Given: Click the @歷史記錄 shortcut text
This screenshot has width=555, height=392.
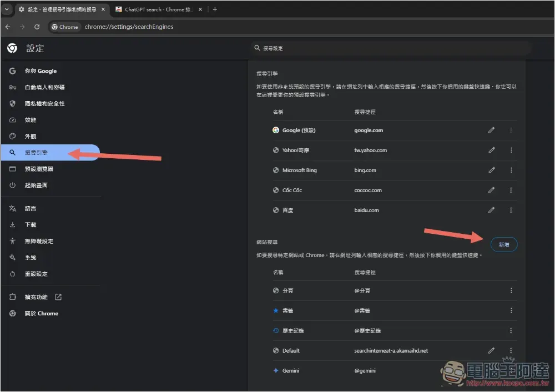Looking at the screenshot, I should click(x=367, y=330).
